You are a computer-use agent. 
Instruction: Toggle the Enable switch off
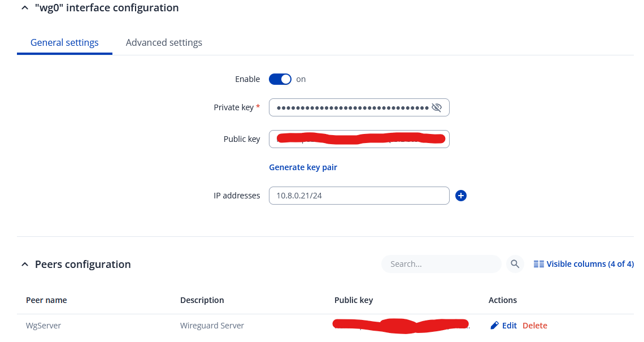coord(280,79)
